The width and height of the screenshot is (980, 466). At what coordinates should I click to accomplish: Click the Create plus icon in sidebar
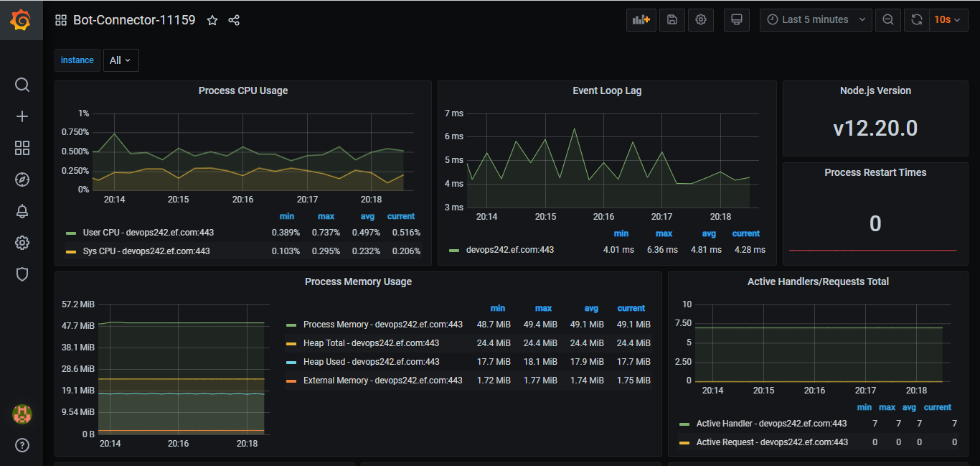pyautogui.click(x=22, y=117)
